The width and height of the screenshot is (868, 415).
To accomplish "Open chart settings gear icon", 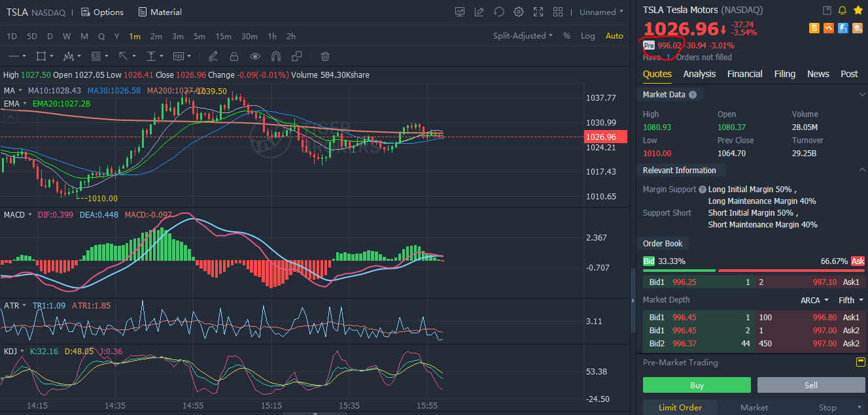I will click(x=519, y=12).
